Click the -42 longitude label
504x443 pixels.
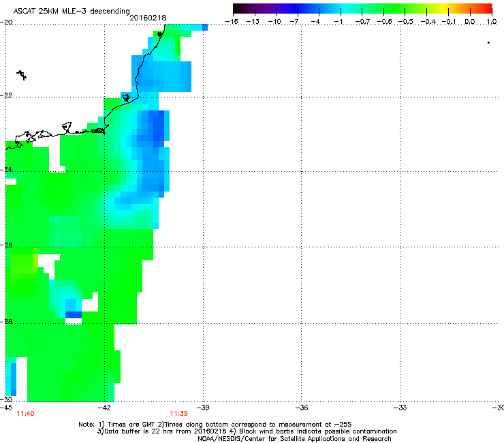104,408
